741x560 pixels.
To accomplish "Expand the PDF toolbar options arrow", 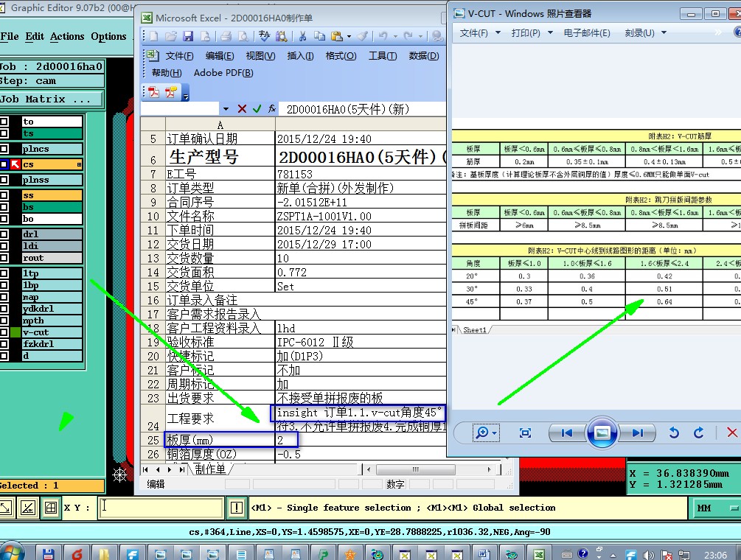I will point(185,93).
